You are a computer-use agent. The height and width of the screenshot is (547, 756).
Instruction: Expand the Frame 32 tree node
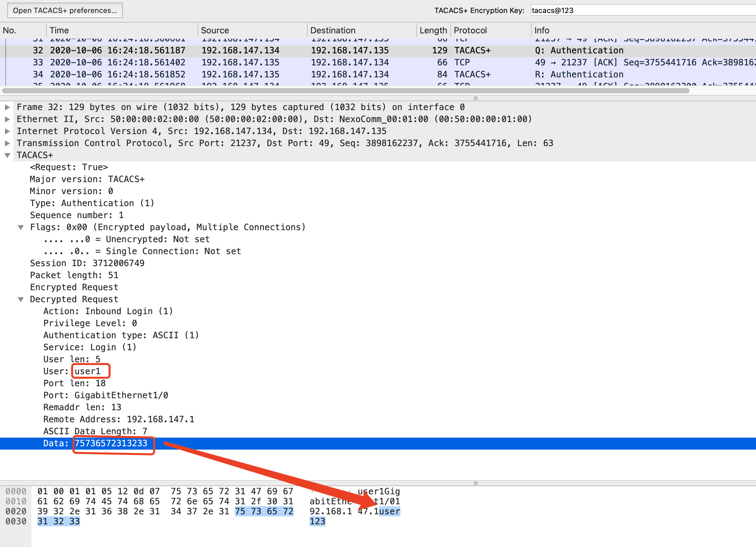click(x=7, y=107)
